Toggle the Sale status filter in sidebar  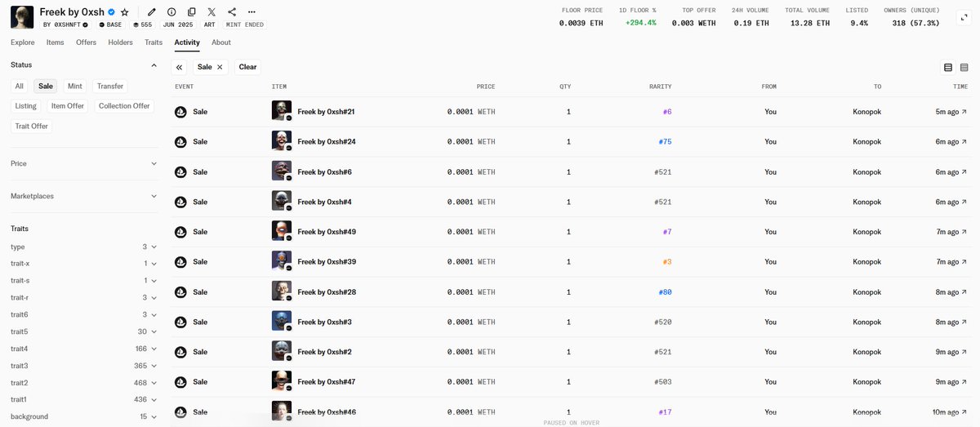46,86
